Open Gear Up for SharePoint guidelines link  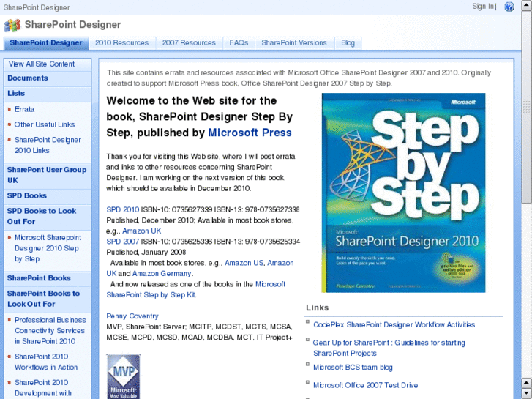(x=389, y=348)
